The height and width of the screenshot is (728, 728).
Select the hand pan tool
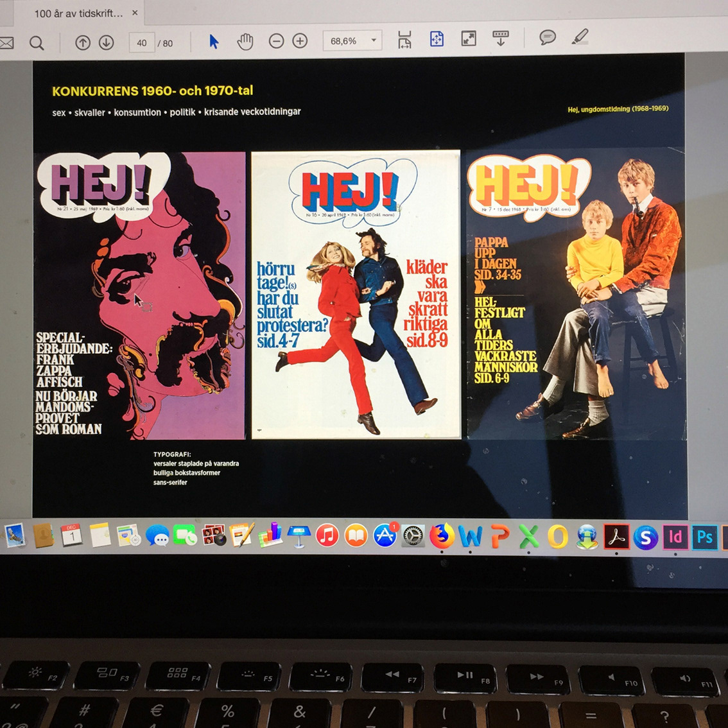[245, 42]
